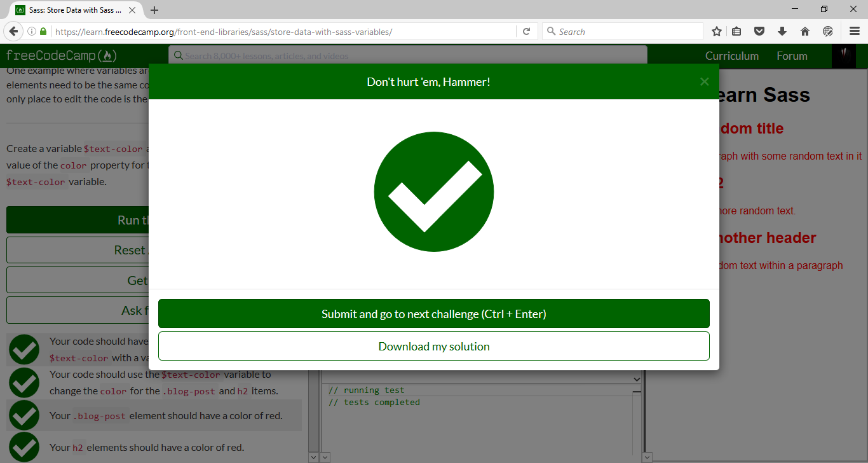
Task: Go to Firefox Home page icon
Action: [x=805, y=31]
